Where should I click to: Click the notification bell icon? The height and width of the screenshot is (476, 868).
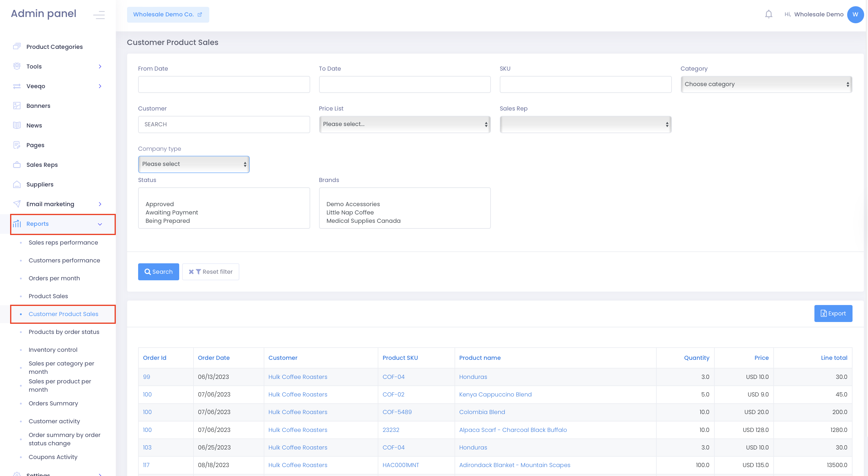point(768,14)
